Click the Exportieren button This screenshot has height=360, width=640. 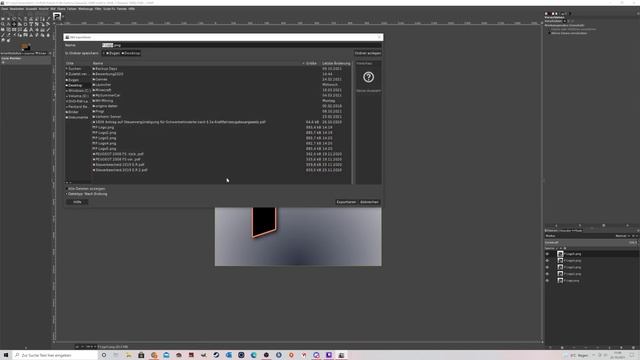pos(346,202)
